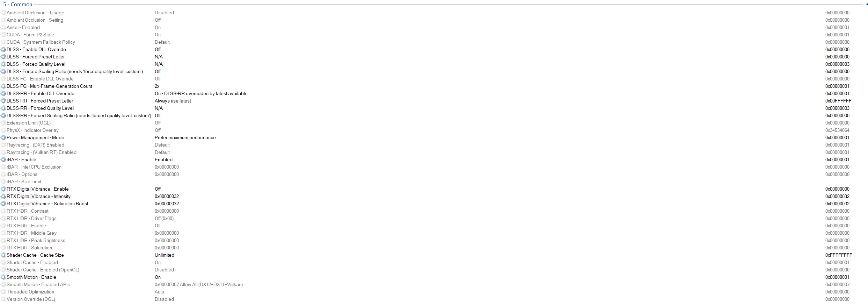Open the 'Prefer maximum performance' value dropdown
The width and height of the screenshot is (868, 305).
pyautogui.click(x=185, y=138)
